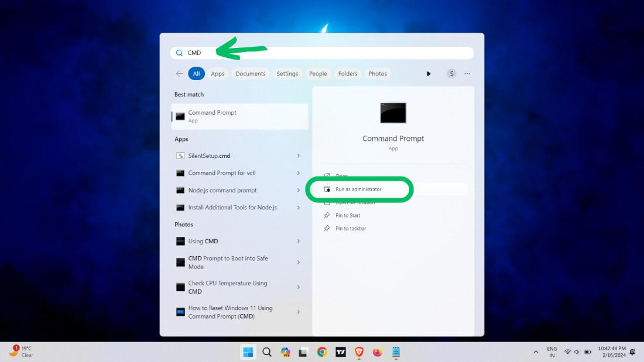Open Node.js command prompt result
Screen dimensions: 644x362
click(x=239, y=190)
